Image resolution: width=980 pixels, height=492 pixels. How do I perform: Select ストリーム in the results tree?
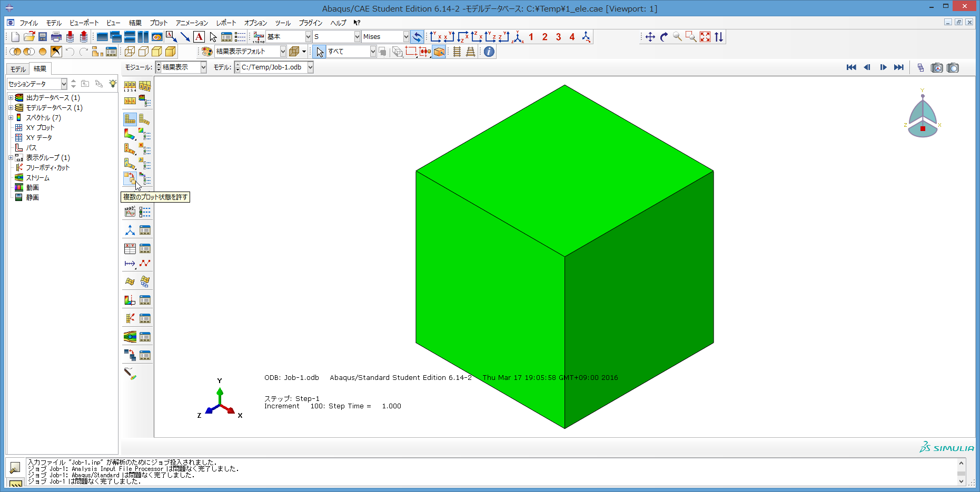click(38, 178)
